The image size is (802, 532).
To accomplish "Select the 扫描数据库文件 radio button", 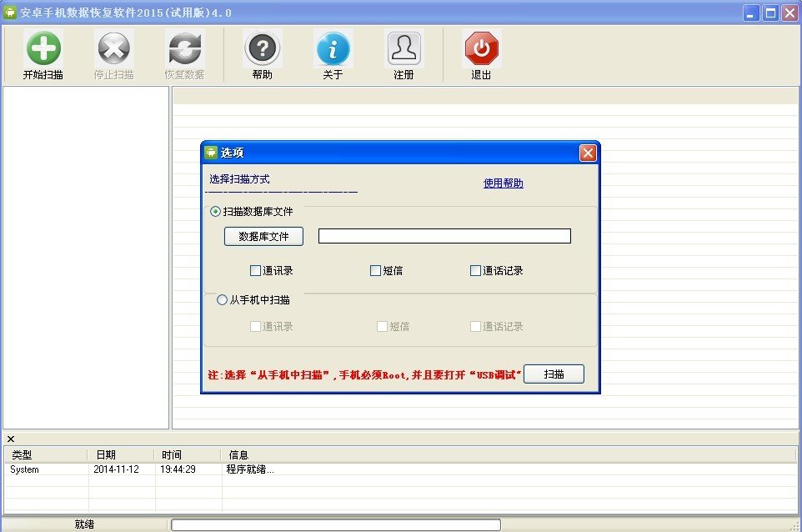I will coord(215,211).
